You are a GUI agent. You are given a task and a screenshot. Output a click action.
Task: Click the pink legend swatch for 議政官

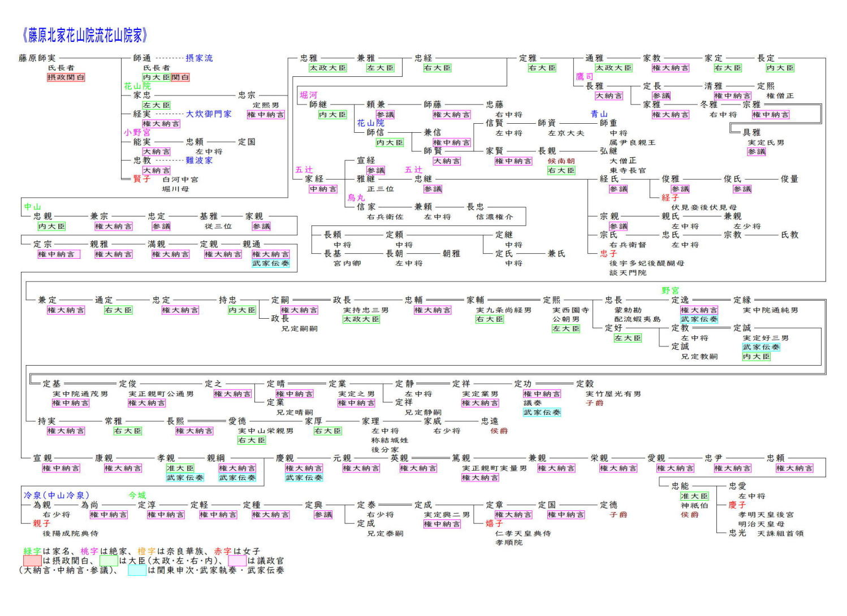(237, 561)
